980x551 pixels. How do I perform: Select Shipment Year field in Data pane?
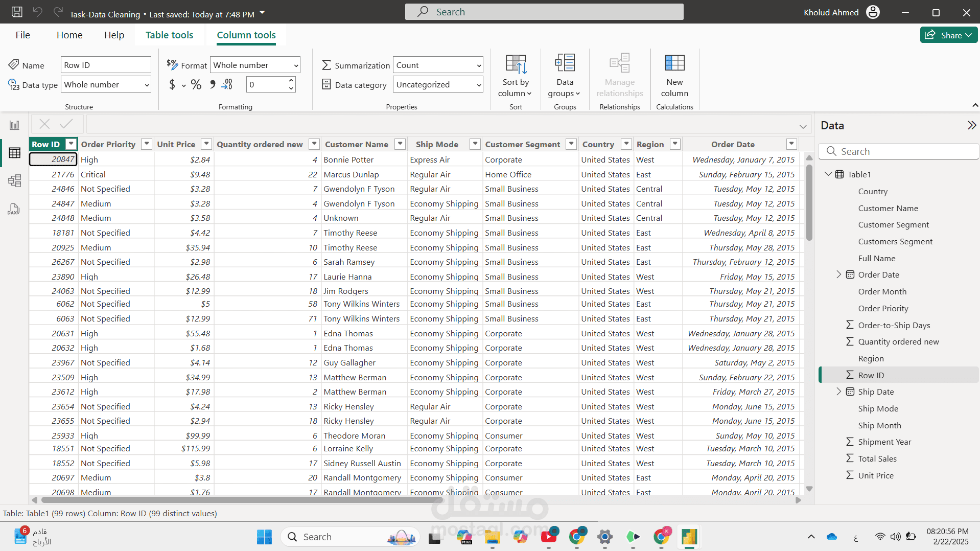[x=884, y=442]
